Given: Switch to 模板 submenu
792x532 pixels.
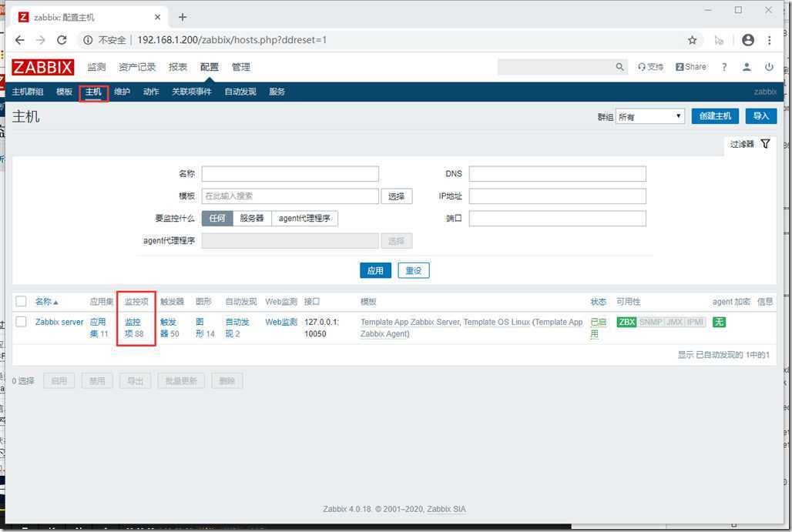Looking at the screenshot, I should [x=64, y=92].
